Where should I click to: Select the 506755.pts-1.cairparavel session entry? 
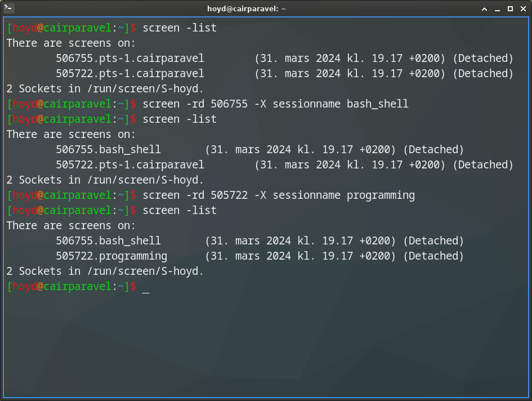point(130,58)
